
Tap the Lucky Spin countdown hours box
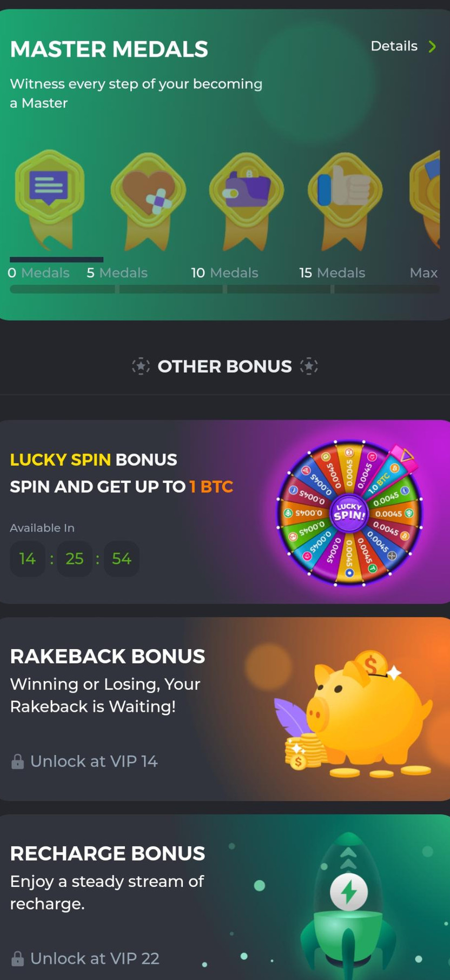click(x=28, y=559)
